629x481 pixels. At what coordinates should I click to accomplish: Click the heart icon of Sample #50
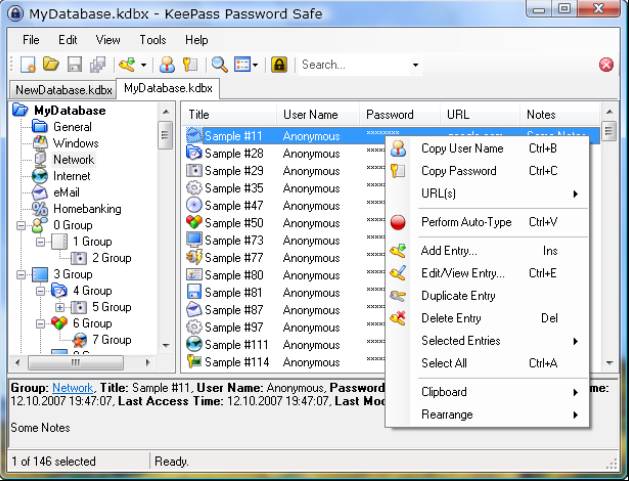point(194,222)
